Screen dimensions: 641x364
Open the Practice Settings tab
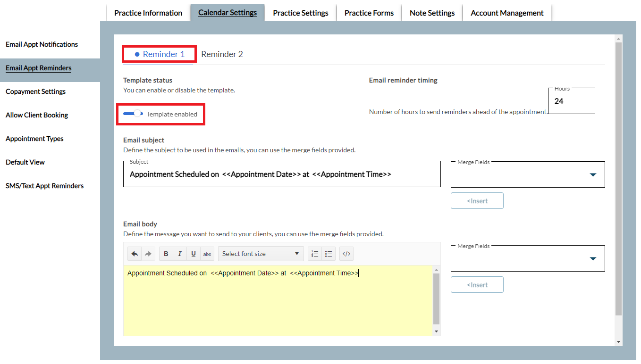coord(300,13)
